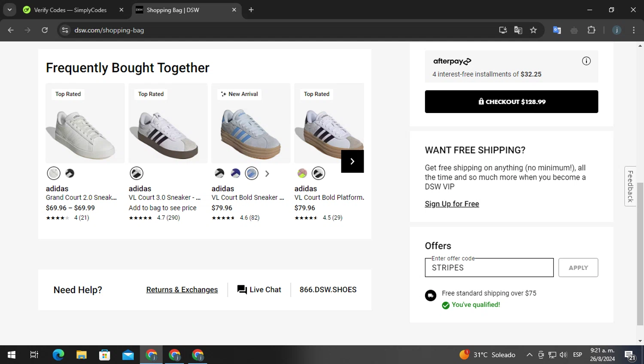Call 866.DSW.SHOES phone link
This screenshot has height=364, width=644.
click(328, 290)
